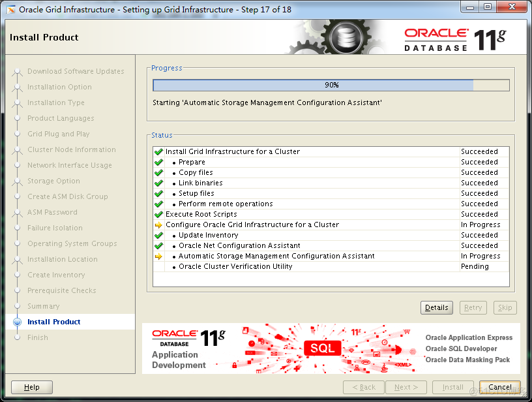Image resolution: width=532 pixels, height=402 pixels.
Task: Select the Prerequisite Checks step
Action: coord(62,290)
